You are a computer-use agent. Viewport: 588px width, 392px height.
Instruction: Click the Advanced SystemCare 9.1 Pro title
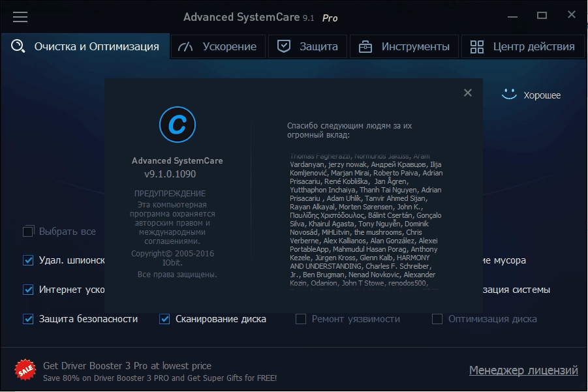[x=260, y=17]
